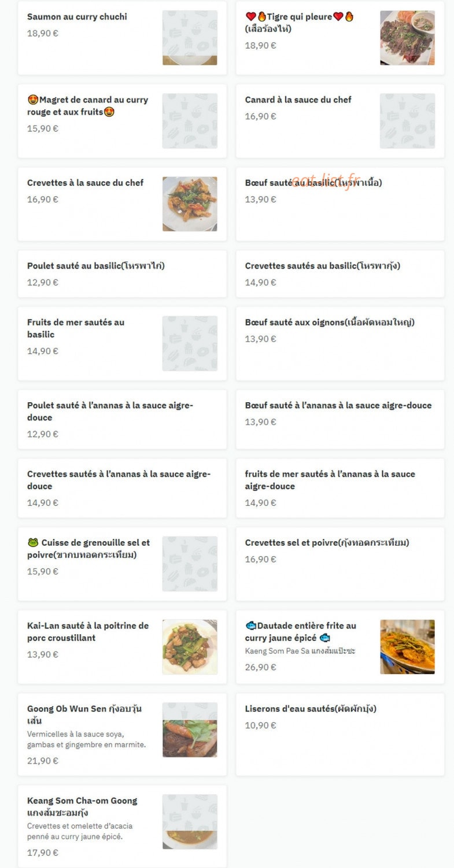
Task: Select Bœuf sauté aux oignons dish
Action: click(340, 344)
